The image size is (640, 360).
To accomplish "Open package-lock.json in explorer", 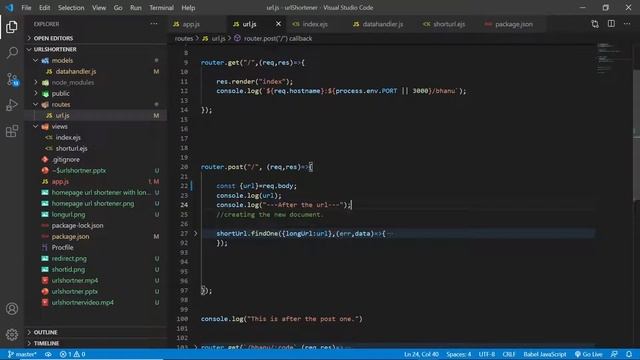I will click(x=77, y=225).
